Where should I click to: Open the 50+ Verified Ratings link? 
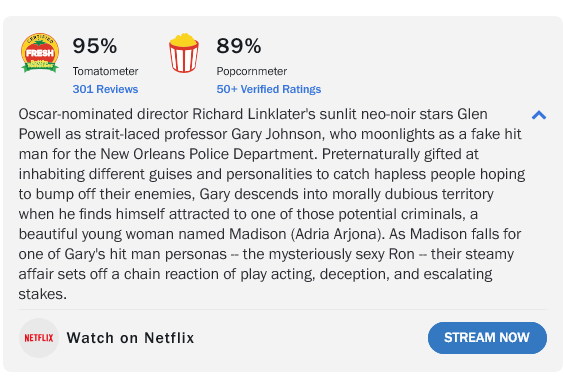click(269, 89)
